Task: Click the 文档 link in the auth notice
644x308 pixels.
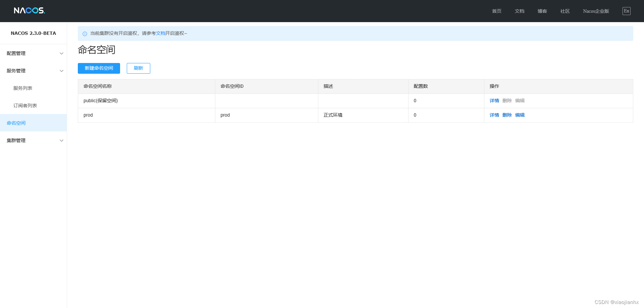Action: 161,34
